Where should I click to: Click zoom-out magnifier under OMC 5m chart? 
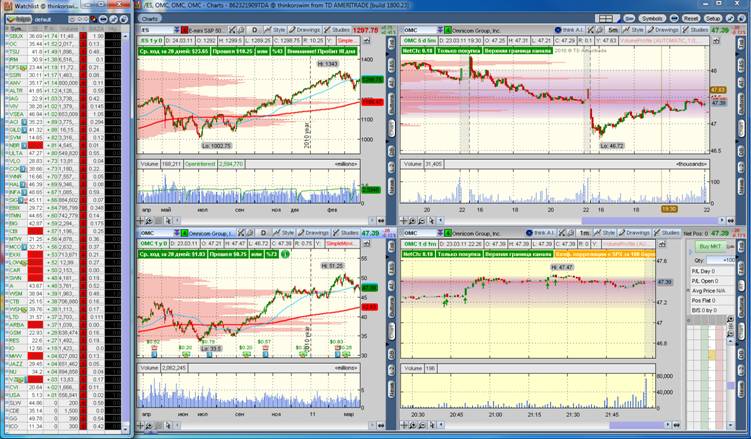(x=421, y=221)
